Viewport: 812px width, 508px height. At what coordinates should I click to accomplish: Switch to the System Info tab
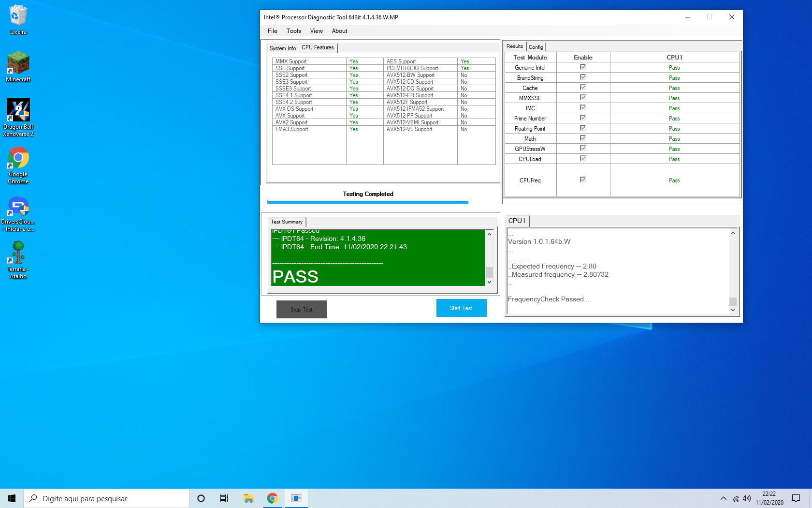click(283, 48)
